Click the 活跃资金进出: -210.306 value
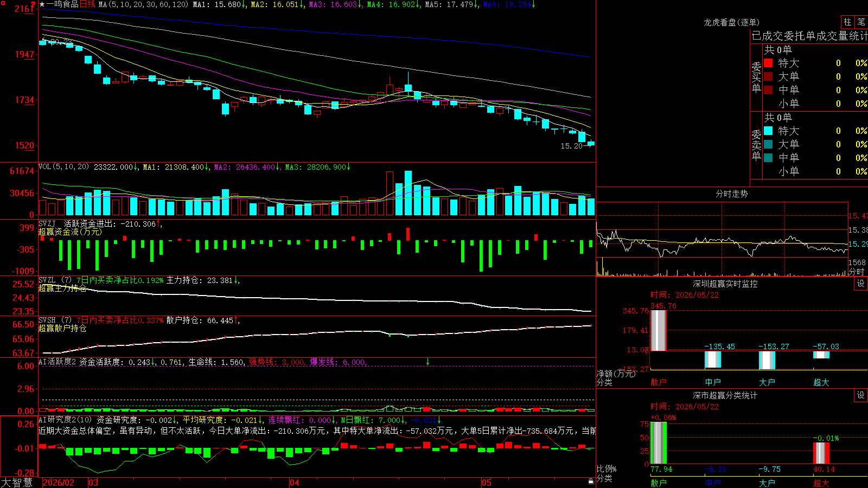 coord(110,223)
